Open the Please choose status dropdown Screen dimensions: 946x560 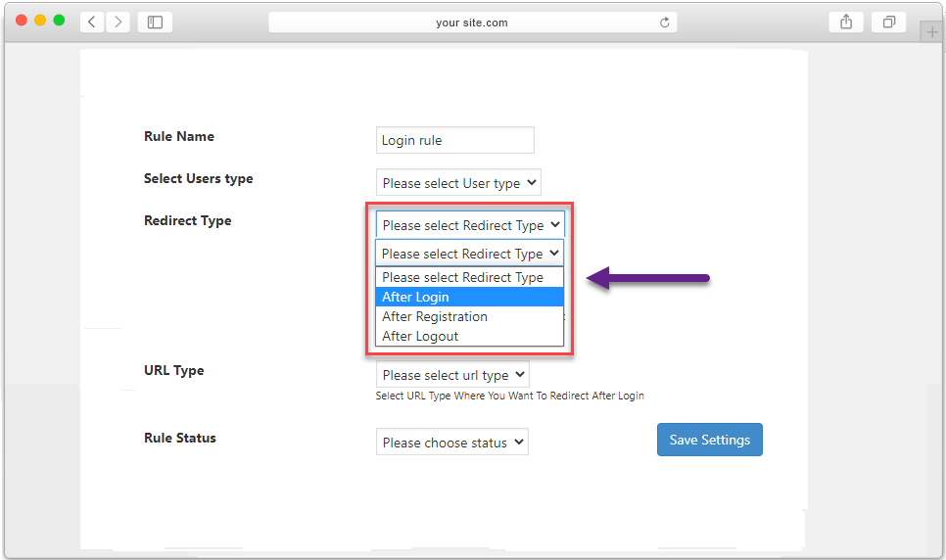coord(452,443)
